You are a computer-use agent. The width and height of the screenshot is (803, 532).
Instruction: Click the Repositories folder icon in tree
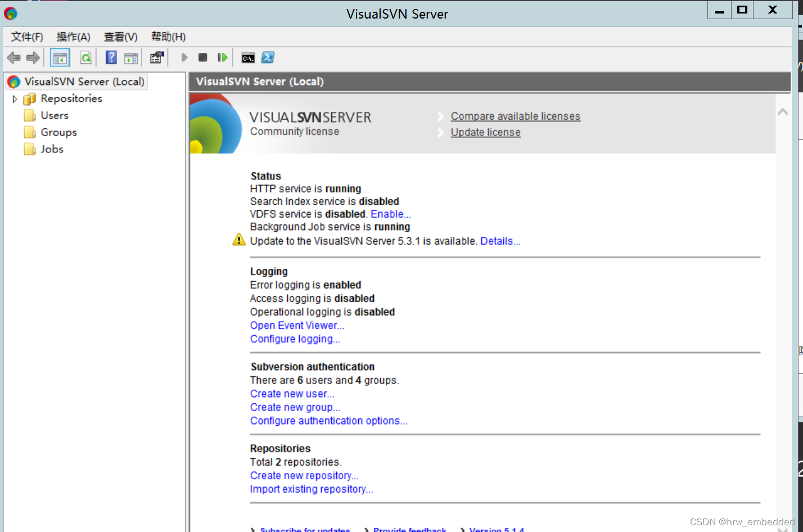[29, 99]
